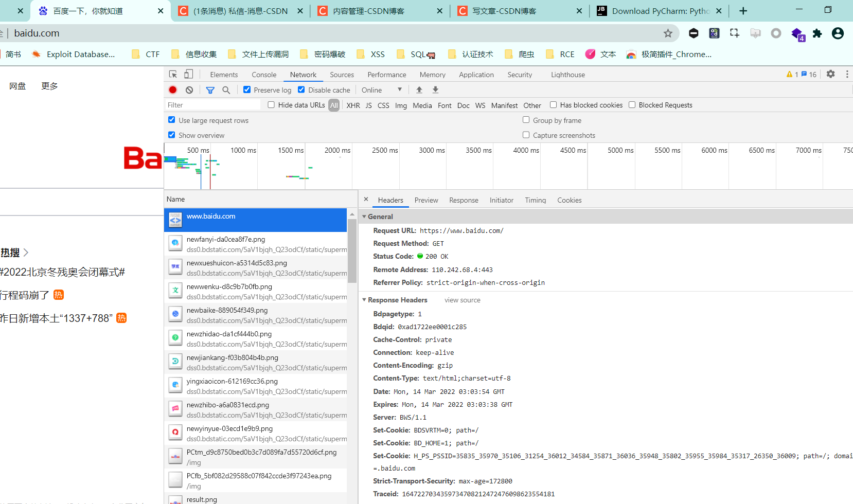Select the All filter button
This screenshot has width=853, height=504.
point(334,105)
